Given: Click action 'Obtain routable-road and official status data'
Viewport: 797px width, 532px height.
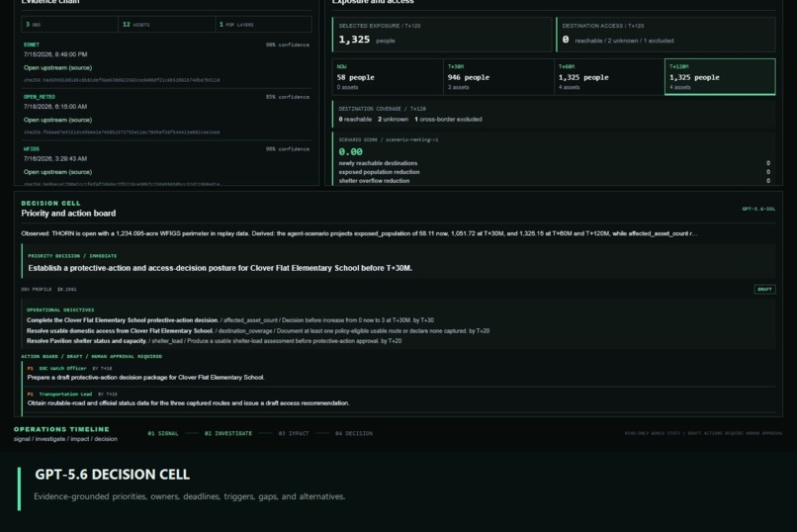Looking at the screenshot, I should (x=188, y=402).
